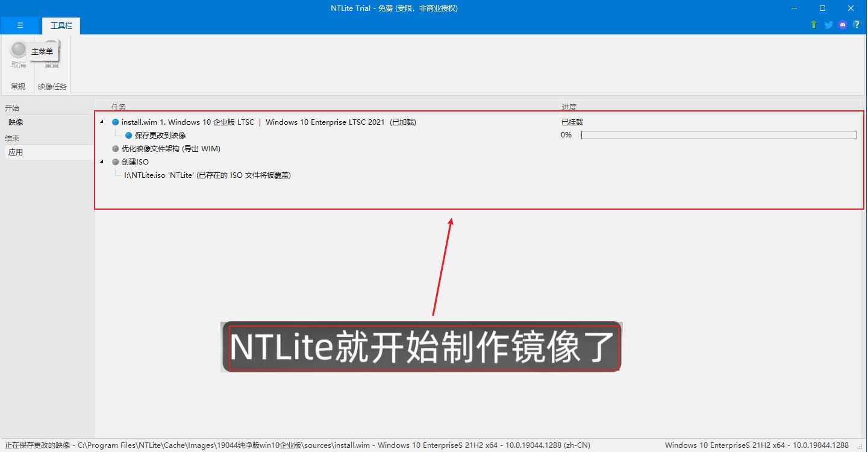Switch to the 工具栏 ribbon tab
The width and height of the screenshot is (868, 452).
61,25
